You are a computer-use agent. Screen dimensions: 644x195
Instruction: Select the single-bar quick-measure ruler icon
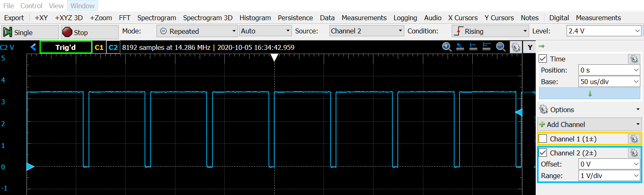[x=474, y=47]
